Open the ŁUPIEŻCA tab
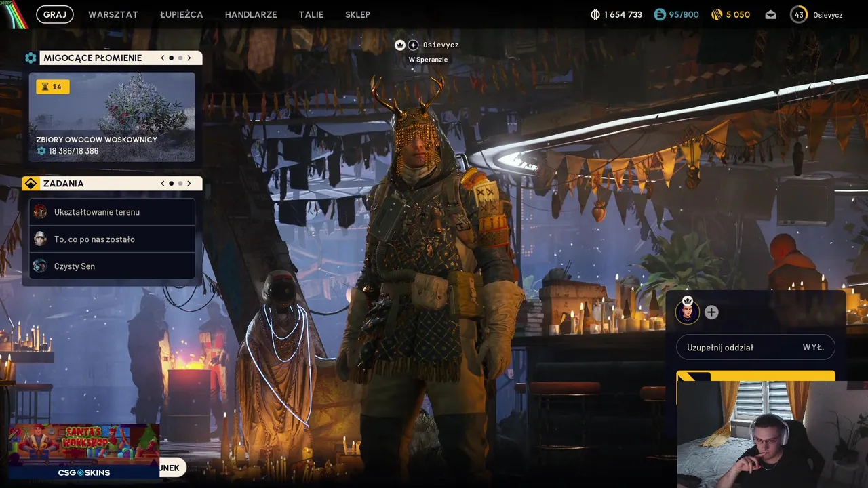 coord(181,14)
